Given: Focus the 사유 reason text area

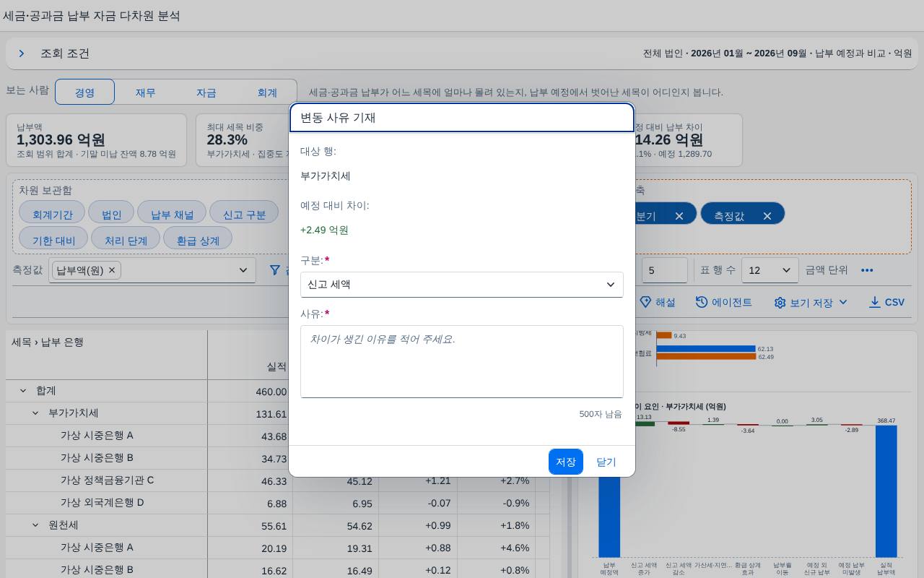Looking at the screenshot, I should tap(462, 361).
